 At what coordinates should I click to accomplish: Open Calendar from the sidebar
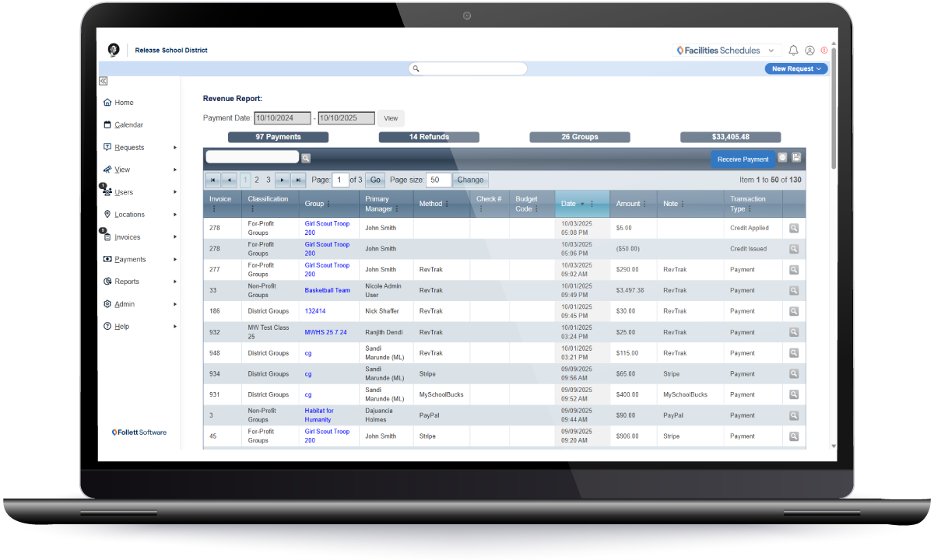(128, 124)
